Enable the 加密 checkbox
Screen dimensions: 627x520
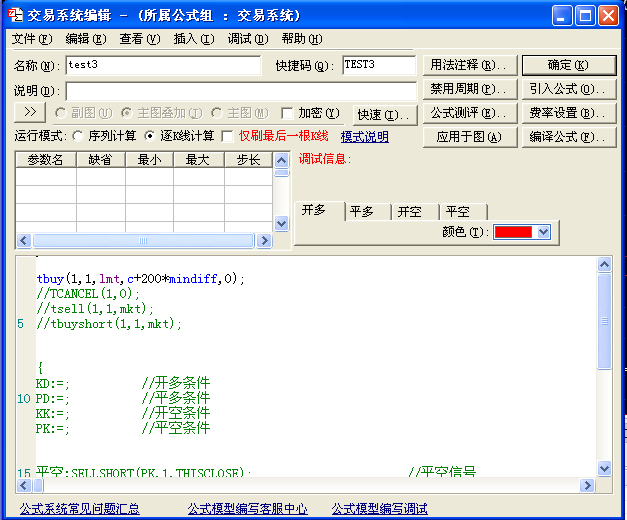[288, 113]
